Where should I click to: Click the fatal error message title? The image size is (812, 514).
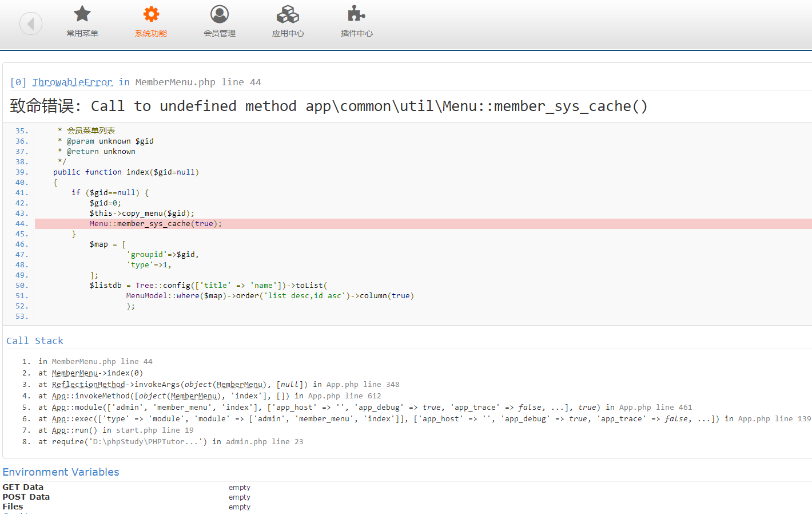click(329, 106)
